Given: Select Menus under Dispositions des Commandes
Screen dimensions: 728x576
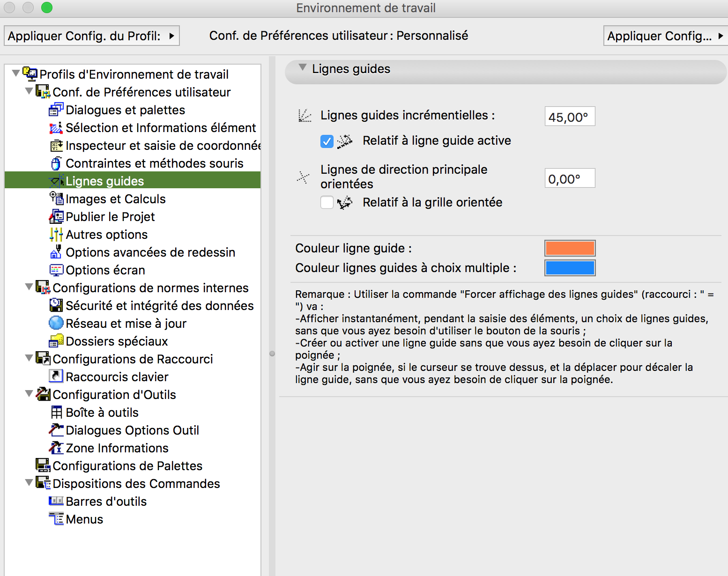Looking at the screenshot, I should (x=84, y=519).
